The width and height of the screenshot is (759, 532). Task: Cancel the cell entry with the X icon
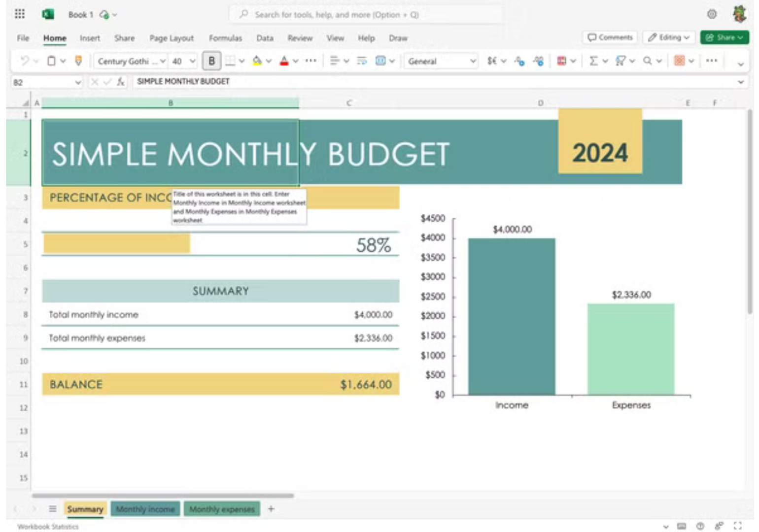[x=93, y=82]
